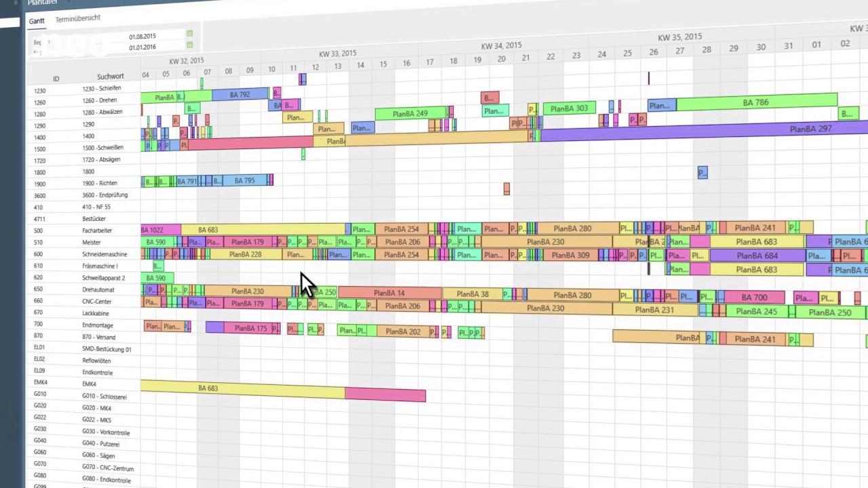Open calendar picker beside 01.08.2015 date
The image size is (868, 488).
190,33
